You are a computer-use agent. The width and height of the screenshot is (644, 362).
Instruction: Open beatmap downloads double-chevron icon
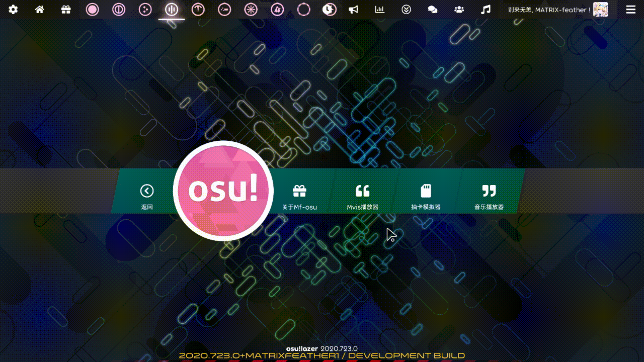click(407, 10)
